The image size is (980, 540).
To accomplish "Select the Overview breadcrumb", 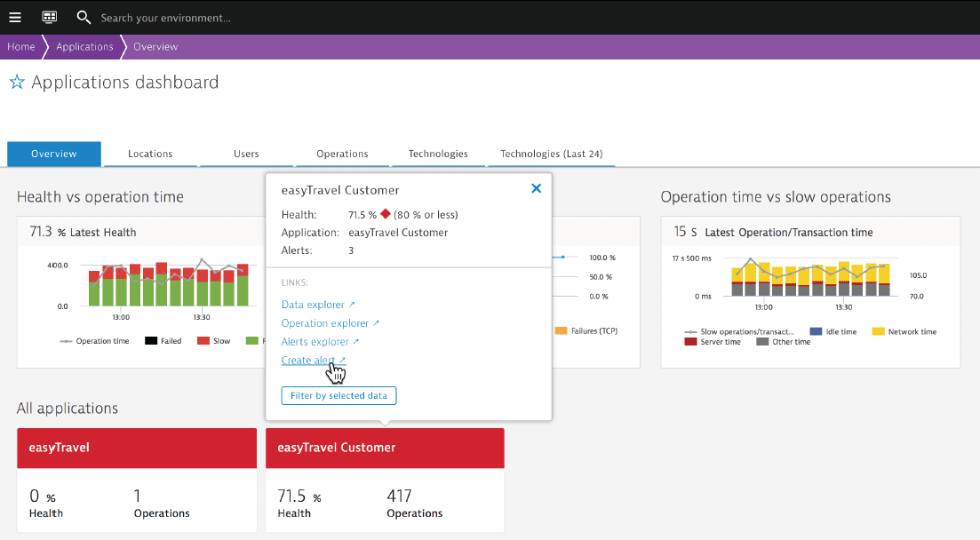I will 155,47.
